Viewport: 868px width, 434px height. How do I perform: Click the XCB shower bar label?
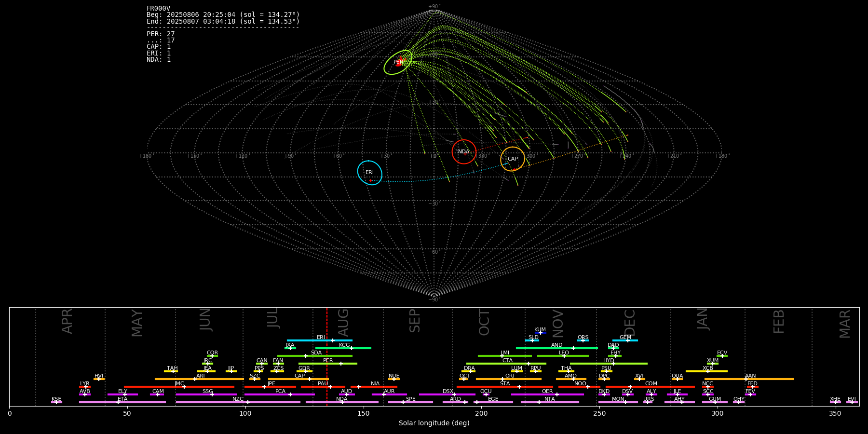point(708,368)
